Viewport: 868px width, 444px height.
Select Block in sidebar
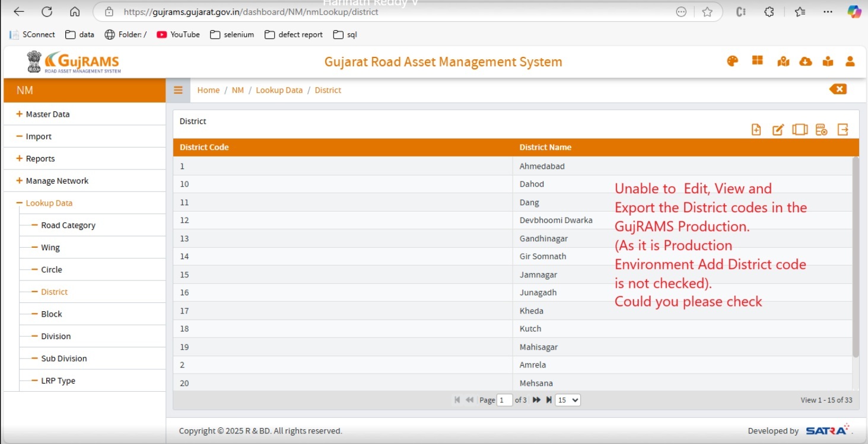[x=52, y=314]
